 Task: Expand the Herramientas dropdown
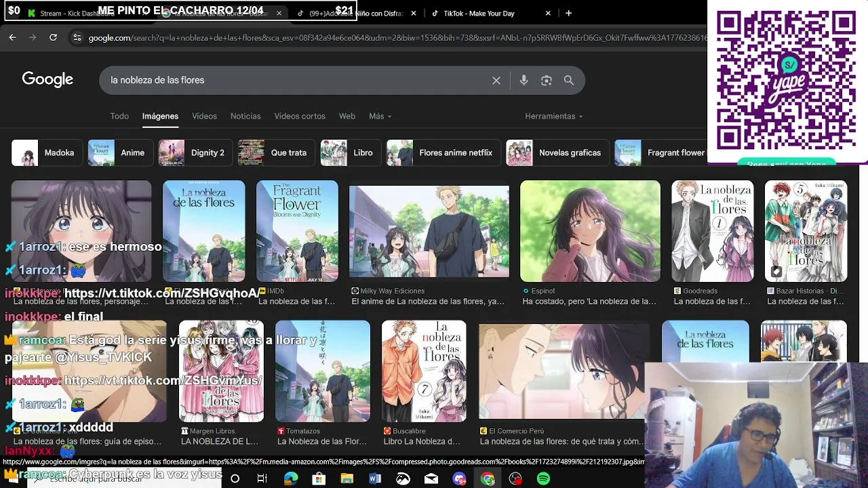click(x=553, y=116)
